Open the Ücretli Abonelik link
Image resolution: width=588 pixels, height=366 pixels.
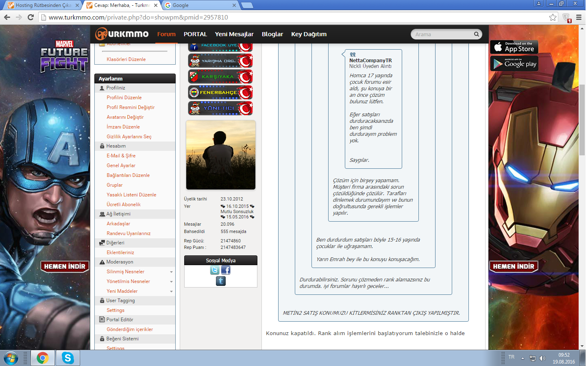[124, 205]
